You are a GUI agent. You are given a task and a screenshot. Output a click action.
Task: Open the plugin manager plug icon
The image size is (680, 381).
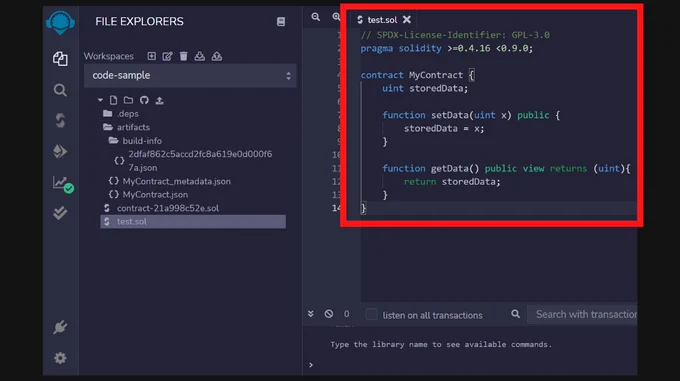pos(60,327)
